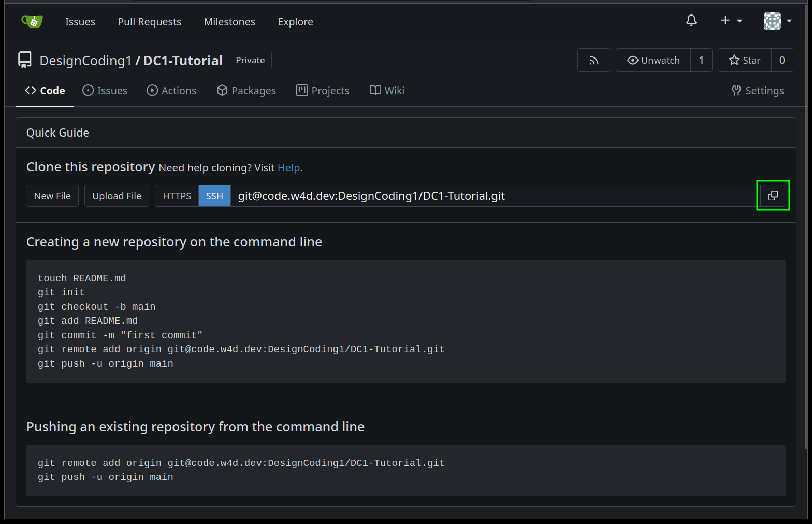Select SSH clone protocol

(x=214, y=196)
